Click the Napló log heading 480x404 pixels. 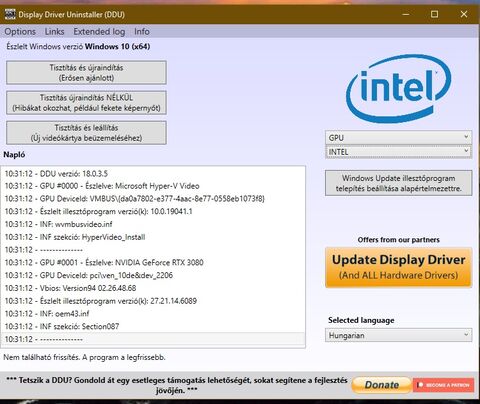click(x=14, y=155)
